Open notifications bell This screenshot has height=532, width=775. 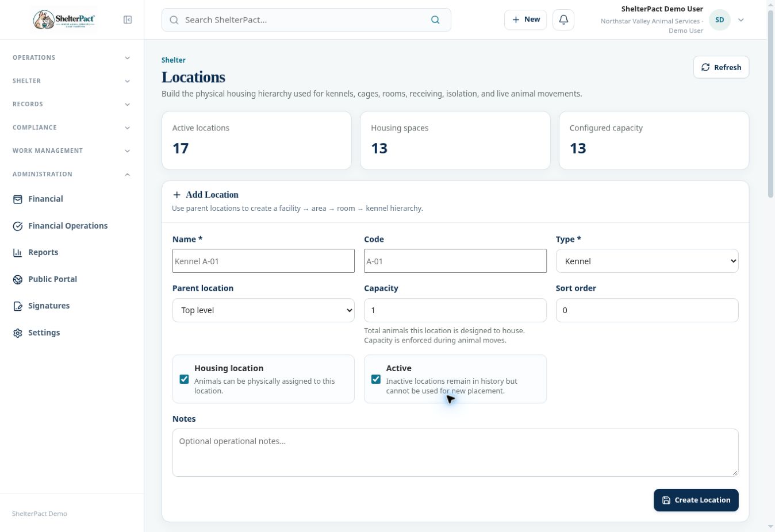(x=563, y=20)
